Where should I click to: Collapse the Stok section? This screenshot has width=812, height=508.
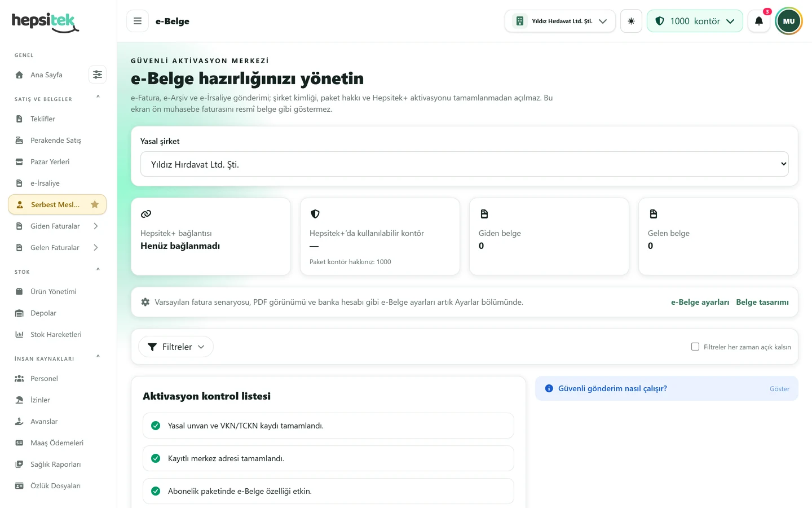(x=98, y=270)
